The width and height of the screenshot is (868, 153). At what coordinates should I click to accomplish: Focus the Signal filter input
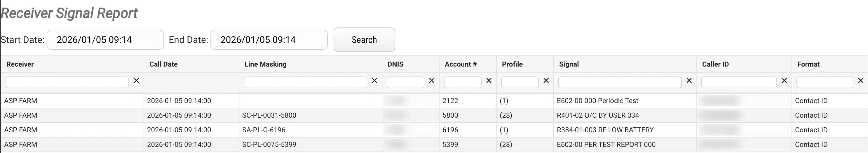620,82
